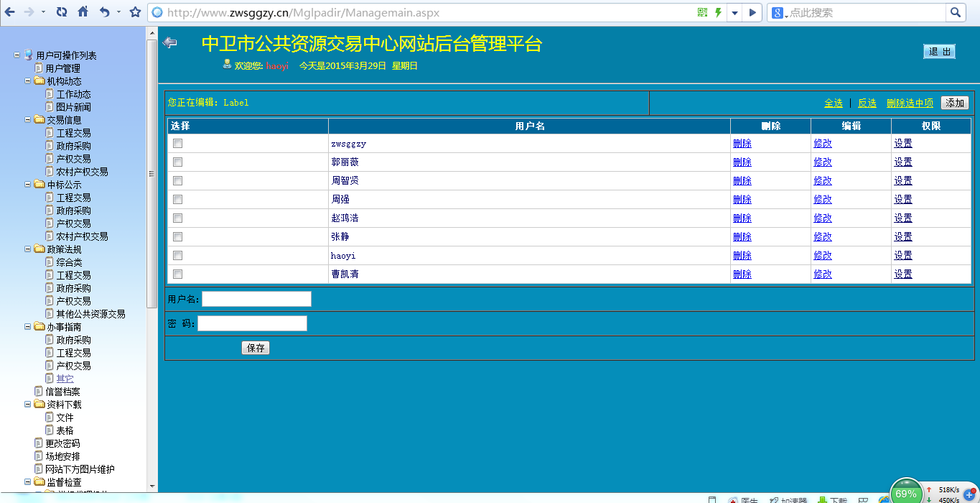Image resolution: width=980 pixels, height=503 pixels.
Task: Click the 保存 save button
Action: tap(256, 348)
